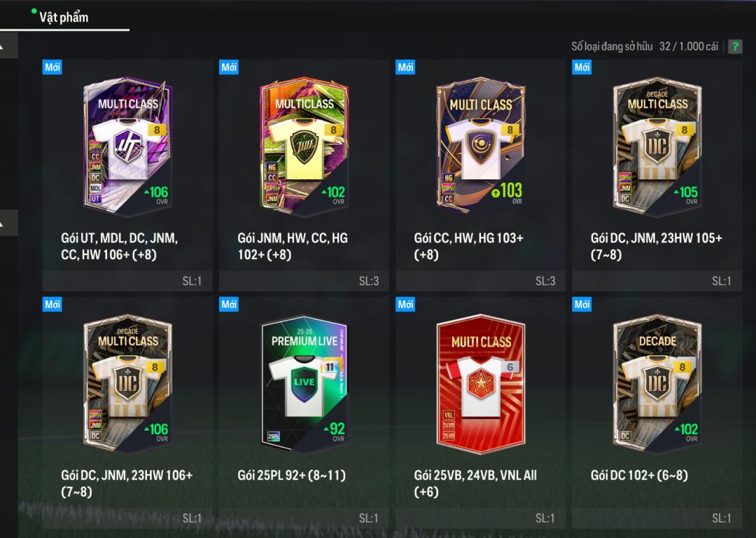Click the upper left collapse arrow
This screenshot has width=756, height=538.
click(x=8, y=46)
